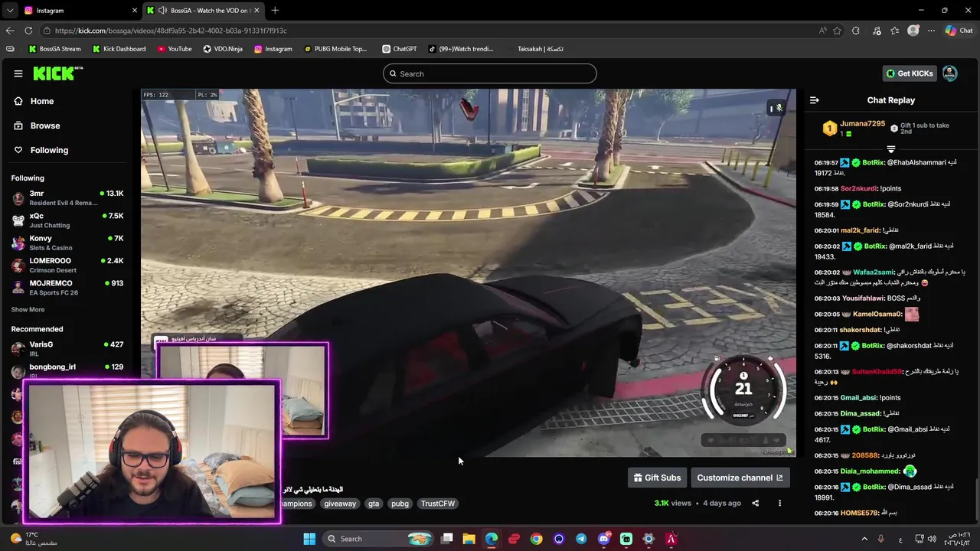Expand the gift leaderboard chevron

pos(891,148)
